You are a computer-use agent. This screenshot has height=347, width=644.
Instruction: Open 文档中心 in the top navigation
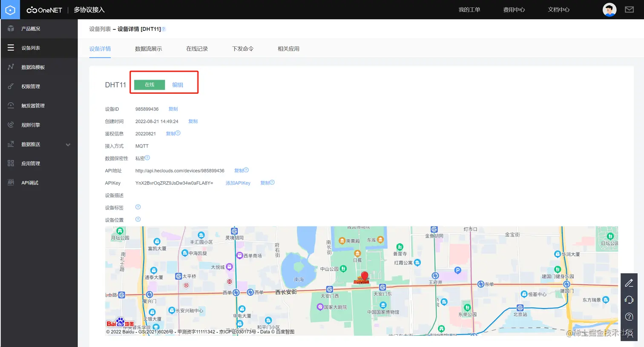tap(558, 10)
